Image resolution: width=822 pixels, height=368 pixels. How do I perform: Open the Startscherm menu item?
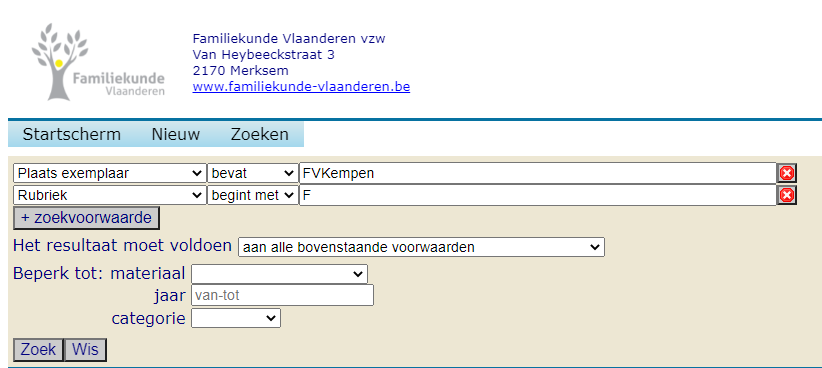(72, 135)
